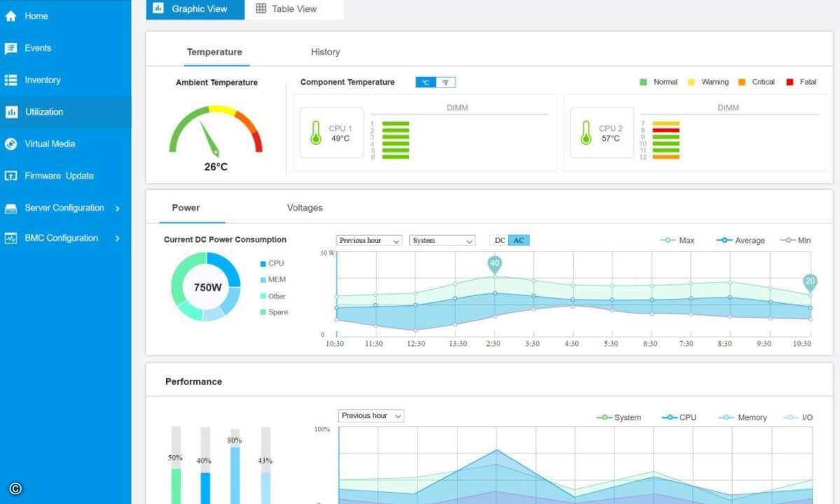Viewport: 840px width, 504px height.
Task: Open Utilization page in sidebar
Action: click(65, 112)
